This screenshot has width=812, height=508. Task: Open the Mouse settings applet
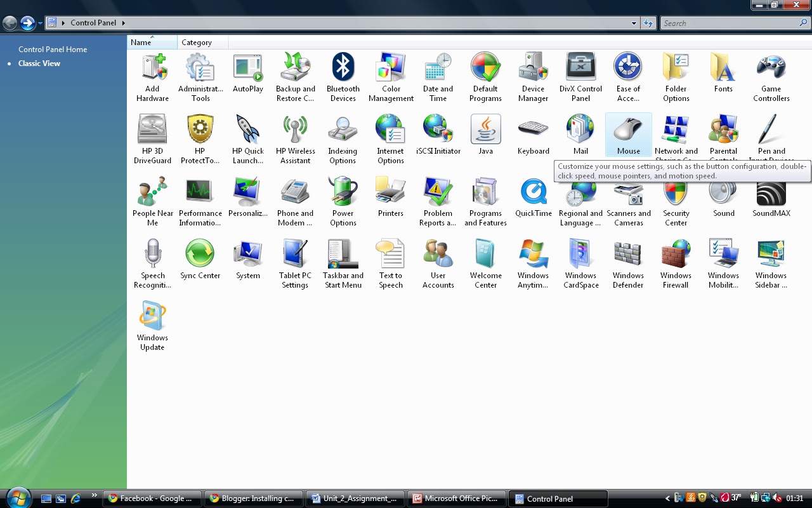[x=628, y=133]
